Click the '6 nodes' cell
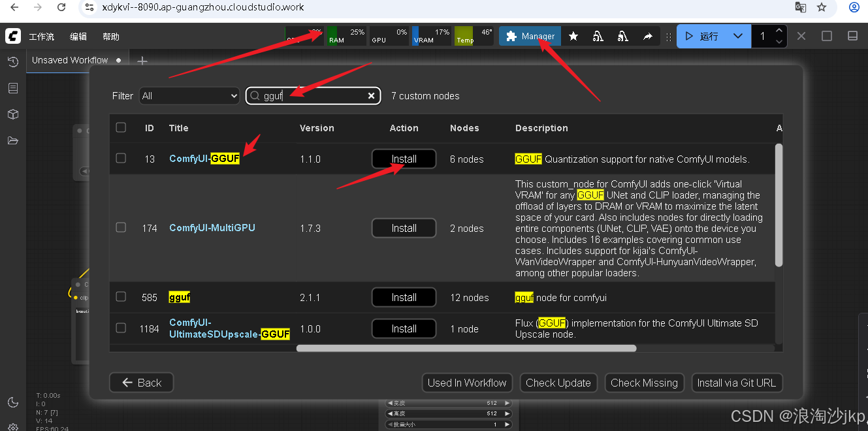Viewport: 868px width, 431px height. click(467, 159)
